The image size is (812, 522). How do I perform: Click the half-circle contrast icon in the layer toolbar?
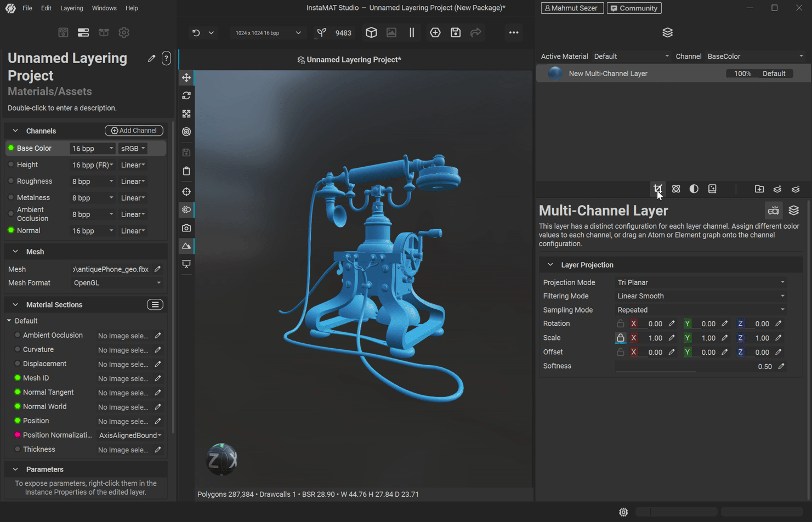pyautogui.click(x=694, y=189)
